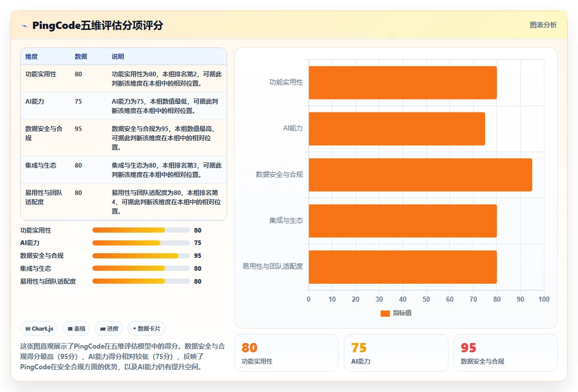Select the 数据卡片 tag chip

147,329
